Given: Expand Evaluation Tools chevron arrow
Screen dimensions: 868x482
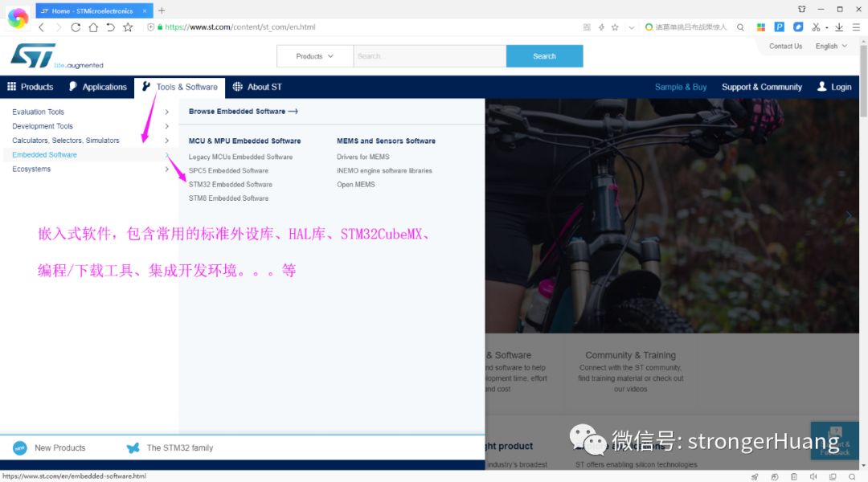Looking at the screenshot, I should click(166, 112).
